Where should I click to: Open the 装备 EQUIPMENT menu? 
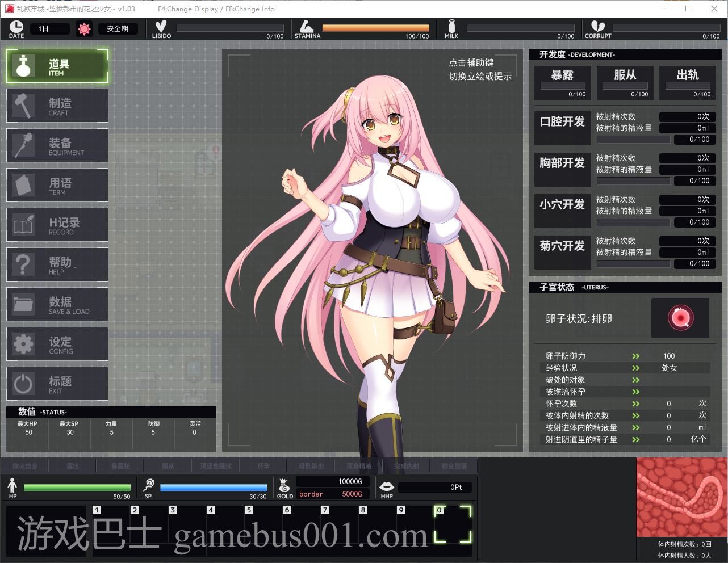coord(57,145)
